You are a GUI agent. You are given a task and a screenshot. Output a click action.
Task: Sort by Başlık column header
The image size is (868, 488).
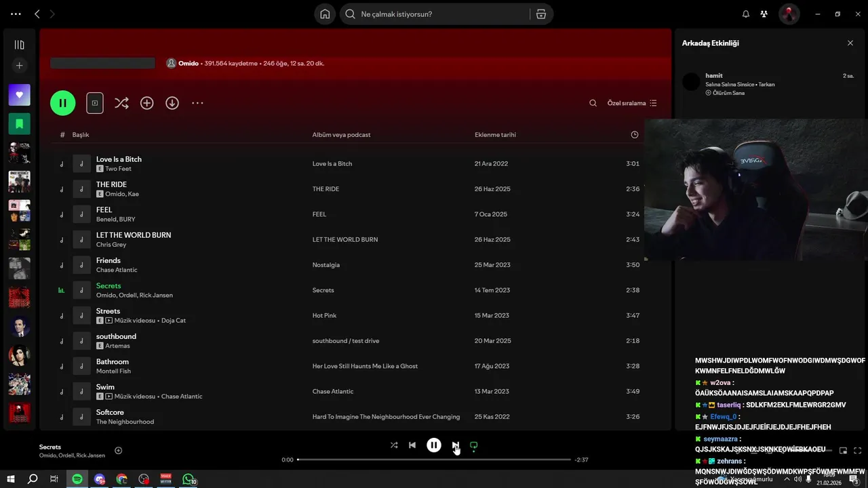81,135
